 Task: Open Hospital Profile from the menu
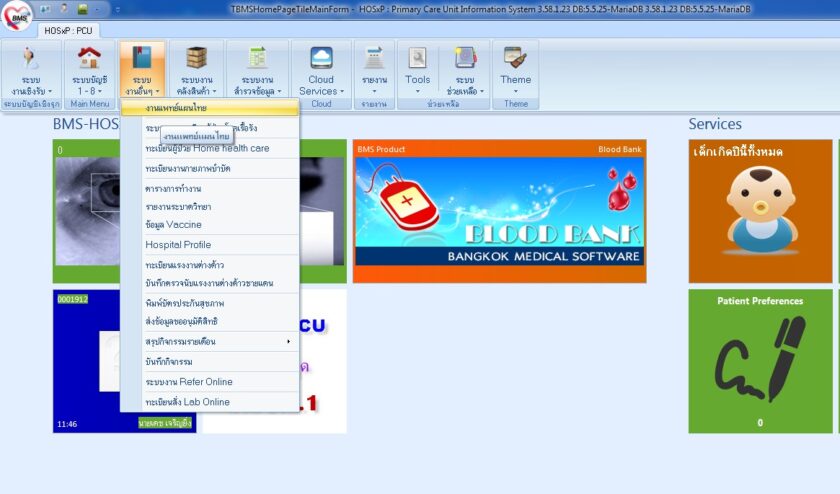(x=210, y=245)
